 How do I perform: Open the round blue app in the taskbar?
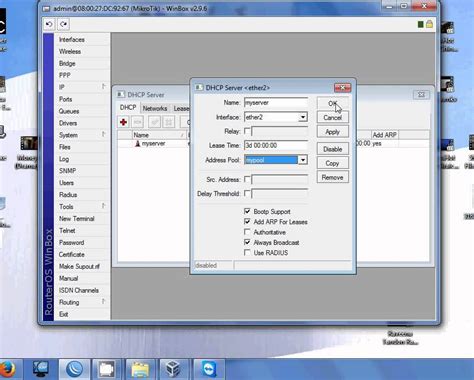[x=74, y=369]
